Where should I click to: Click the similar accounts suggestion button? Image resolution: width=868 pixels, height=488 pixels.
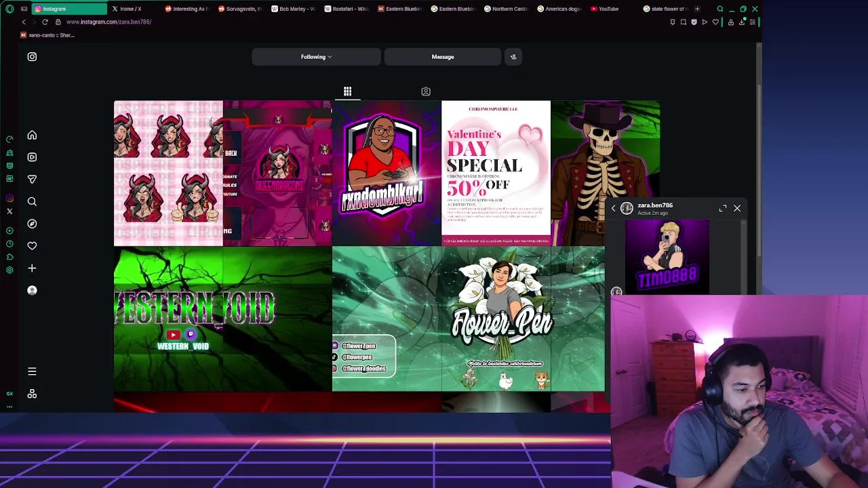click(513, 57)
